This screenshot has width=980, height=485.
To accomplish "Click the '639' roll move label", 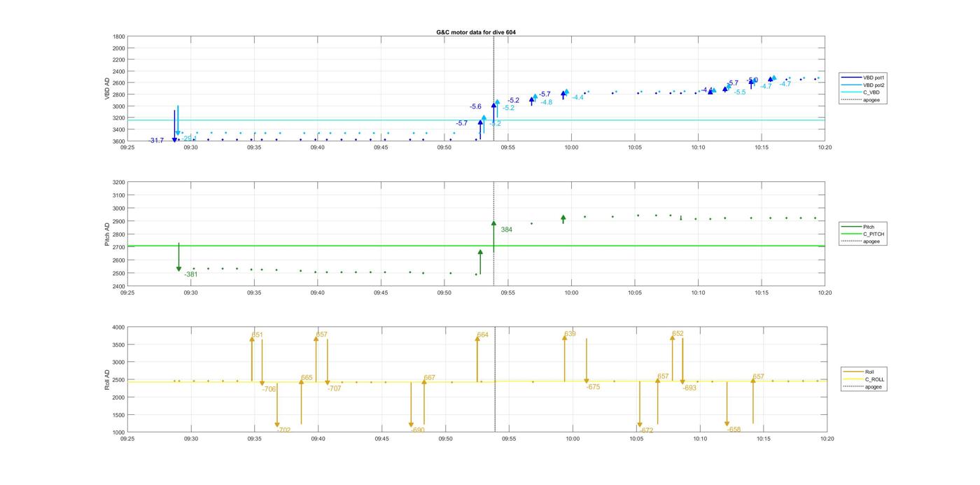I will pos(570,334).
